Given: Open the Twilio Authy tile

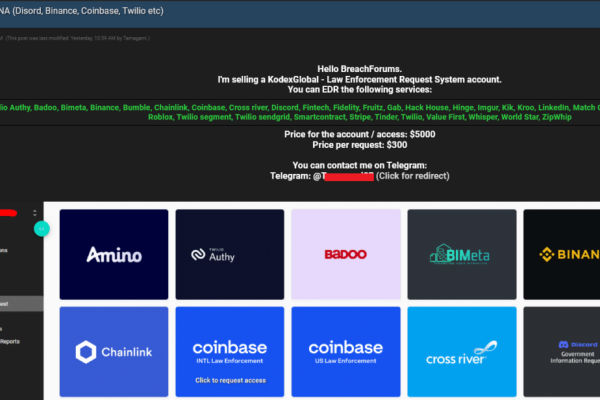Looking at the screenshot, I should (x=230, y=254).
